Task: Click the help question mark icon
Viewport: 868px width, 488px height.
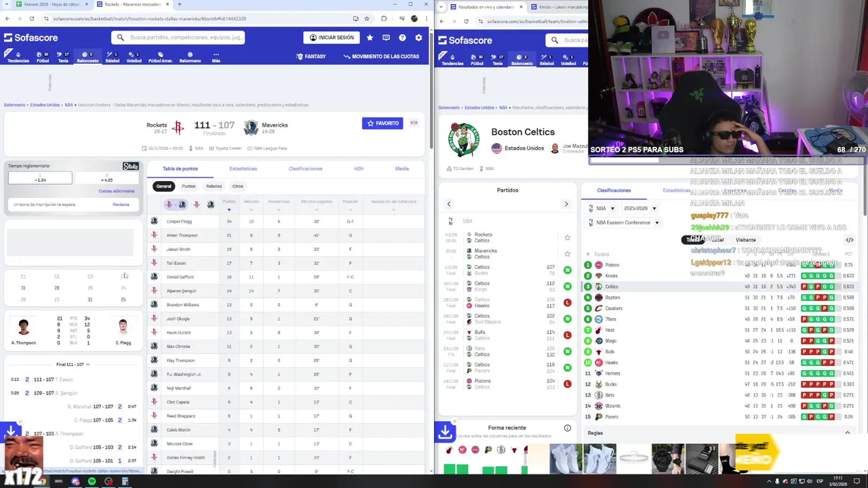Action: pyautogui.click(x=402, y=38)
